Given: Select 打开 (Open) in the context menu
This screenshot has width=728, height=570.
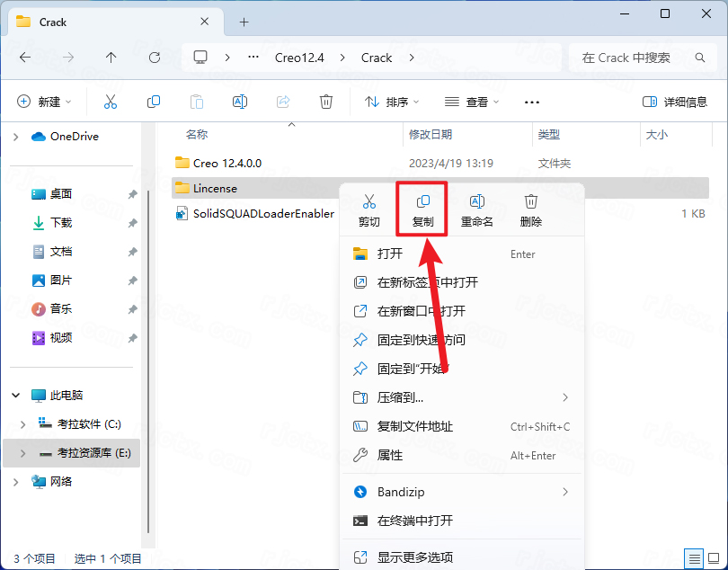Looking at the screenshot, I should 463,254.
